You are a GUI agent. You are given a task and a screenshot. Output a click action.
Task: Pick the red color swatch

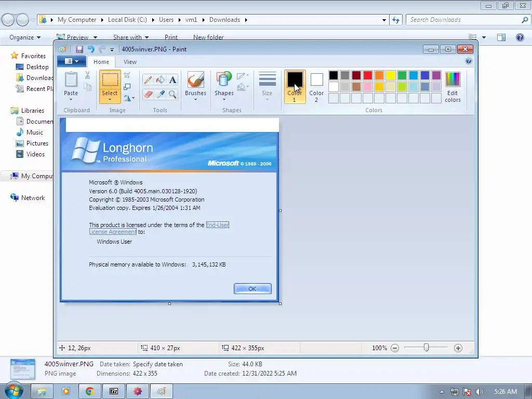coord(368,75)
